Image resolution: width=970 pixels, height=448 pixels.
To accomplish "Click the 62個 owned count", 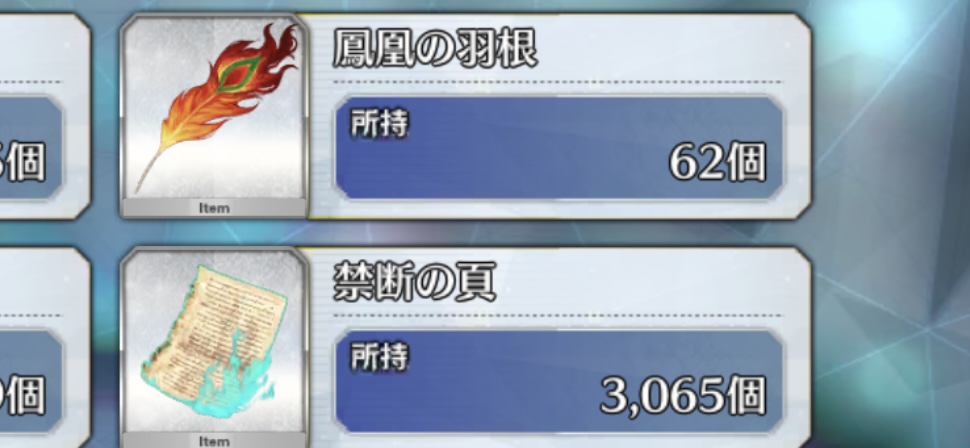I will click(x=718, y=162).
